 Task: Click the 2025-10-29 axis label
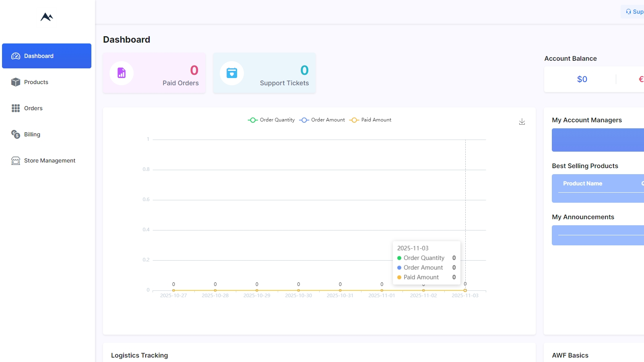pos(257,296)
